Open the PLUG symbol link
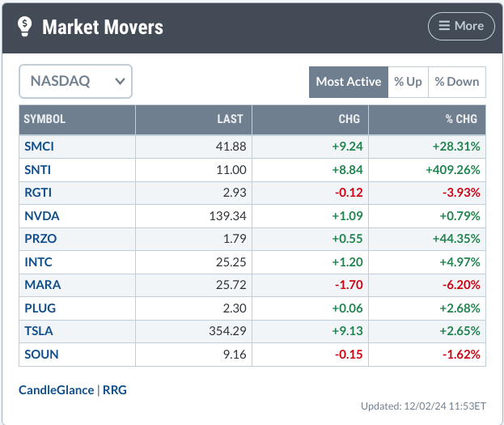The height and width of the screenshot is (425, 504). [40, 308]
